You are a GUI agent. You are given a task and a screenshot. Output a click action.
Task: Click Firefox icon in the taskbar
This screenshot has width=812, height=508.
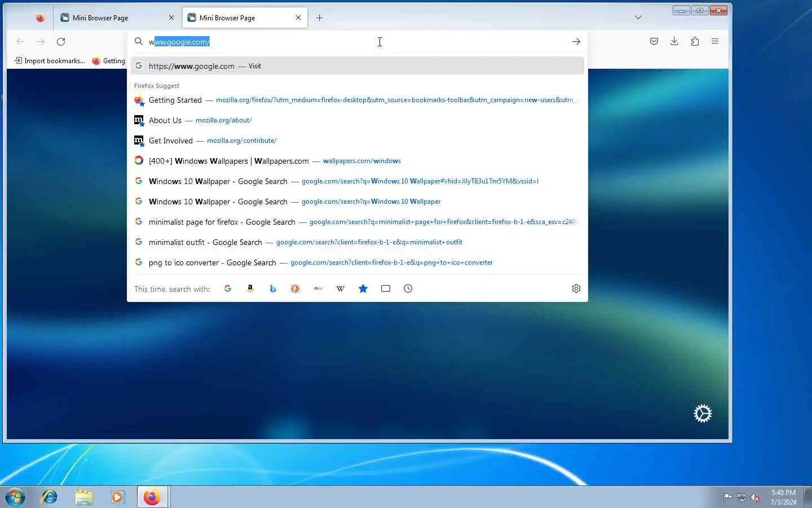point(152,497)
